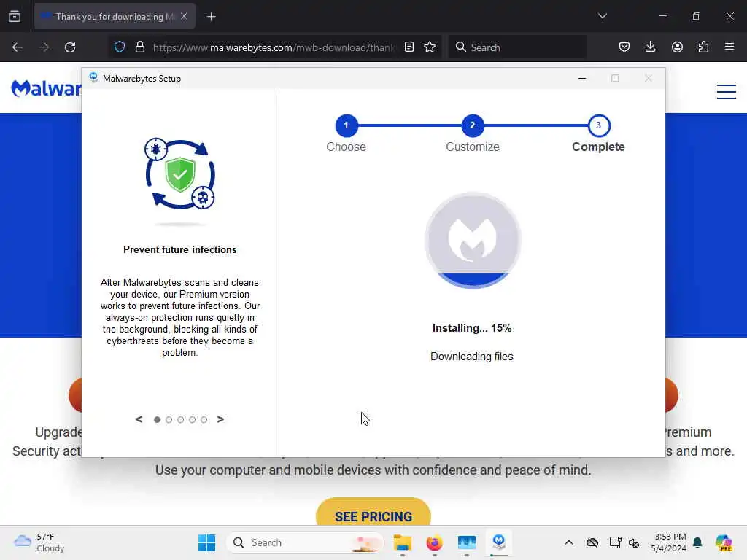The width and height of the screenshot is (747, 560).
Task: Open the Save to Pocket icon
Action: click(624, 47)
